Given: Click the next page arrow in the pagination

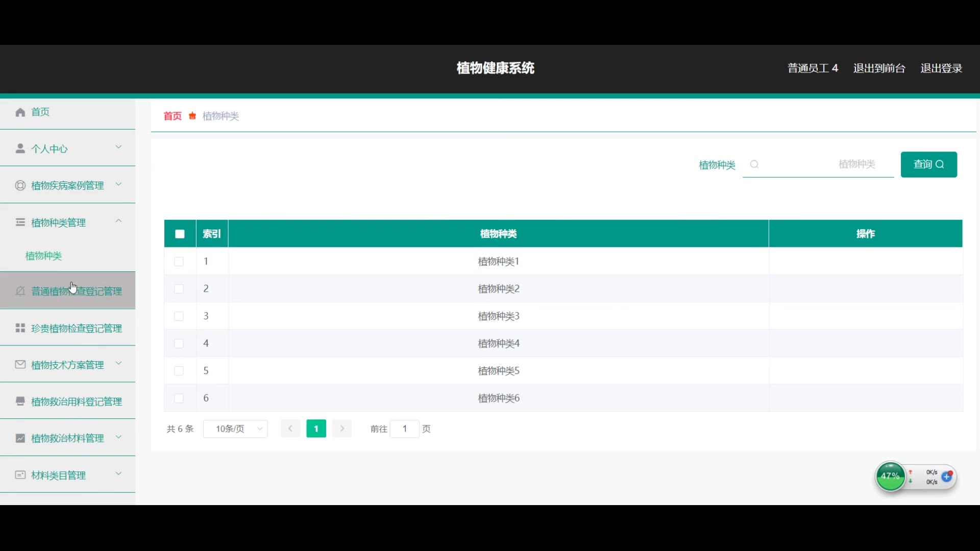Looking at the screenshot, I should [342, 429].
